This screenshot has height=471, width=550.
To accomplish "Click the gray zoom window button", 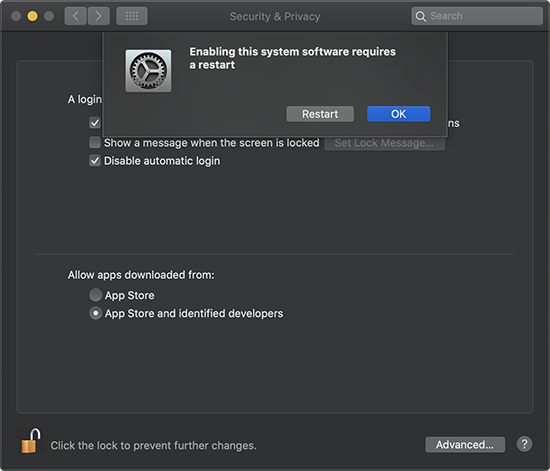I will (x=49, y=16).
